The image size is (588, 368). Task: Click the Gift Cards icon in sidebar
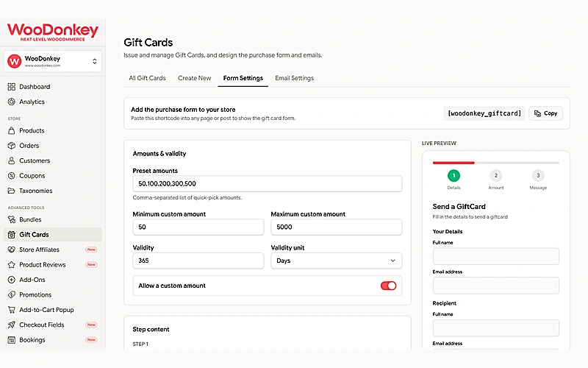12,235
